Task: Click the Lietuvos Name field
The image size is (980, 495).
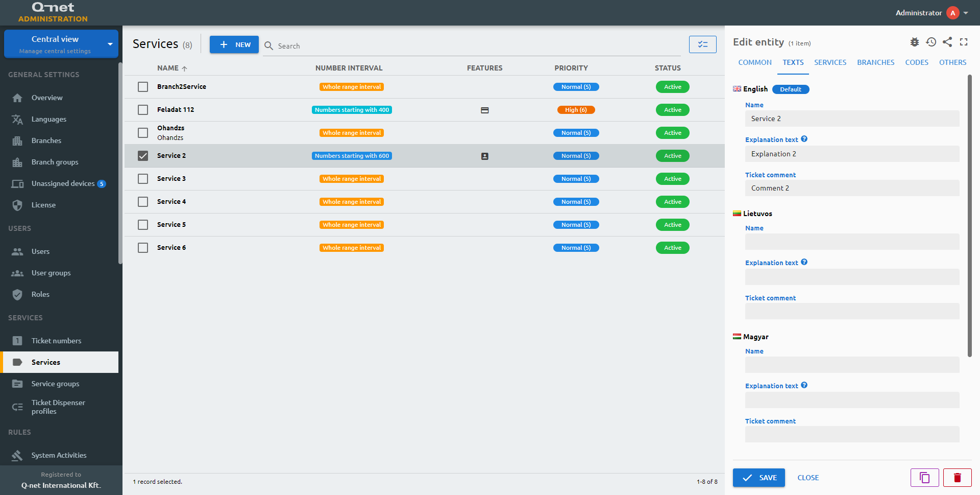Action: 852,242
